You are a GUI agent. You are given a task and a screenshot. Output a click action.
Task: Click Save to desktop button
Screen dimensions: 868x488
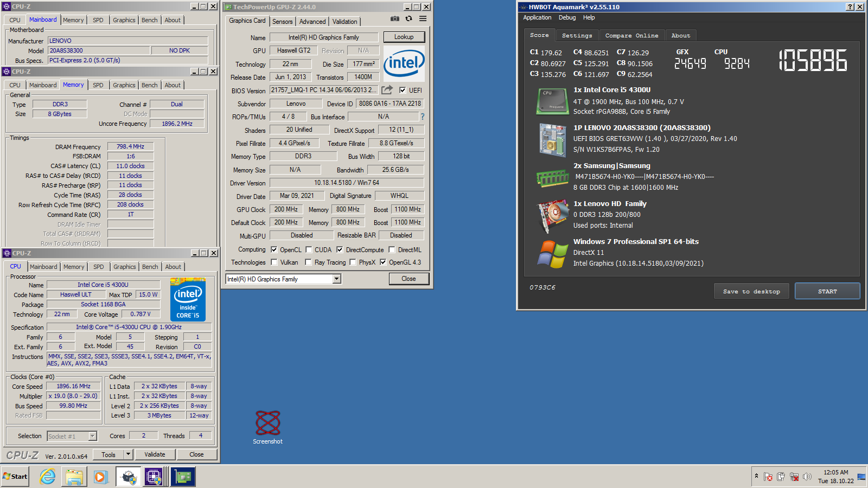tap(751, 291)
